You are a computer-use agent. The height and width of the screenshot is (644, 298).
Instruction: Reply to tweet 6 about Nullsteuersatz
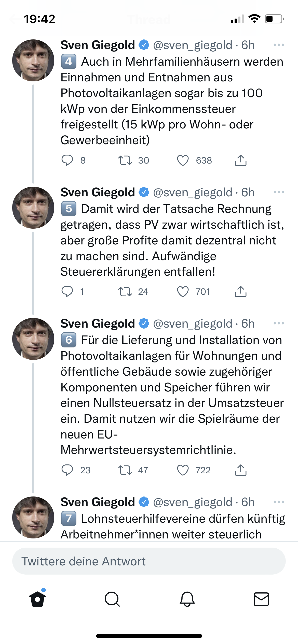67,470
